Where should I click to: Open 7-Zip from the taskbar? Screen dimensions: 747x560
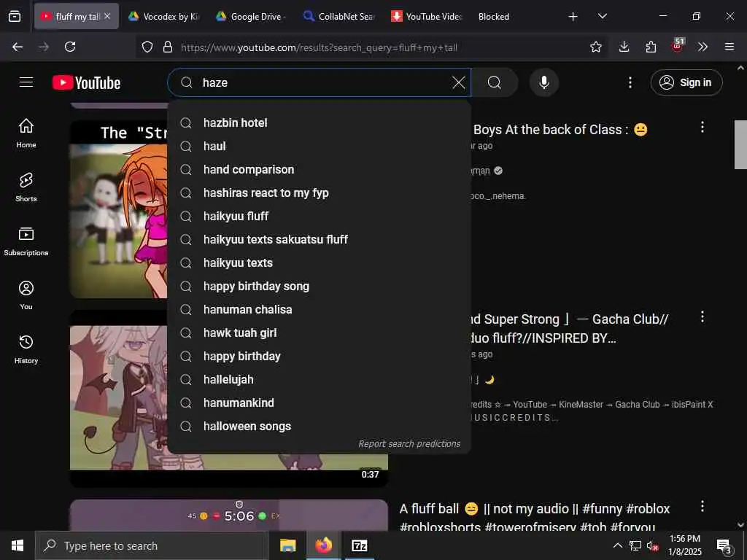[x=359, y=545]
